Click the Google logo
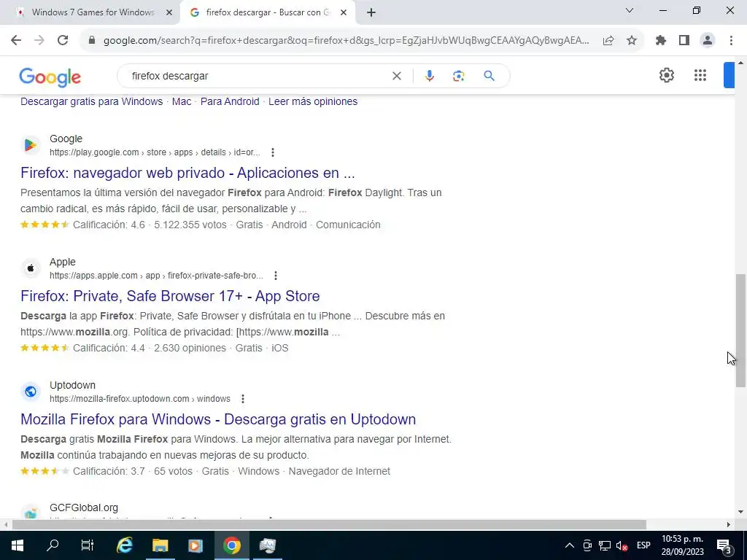 (x=50, y=77)
